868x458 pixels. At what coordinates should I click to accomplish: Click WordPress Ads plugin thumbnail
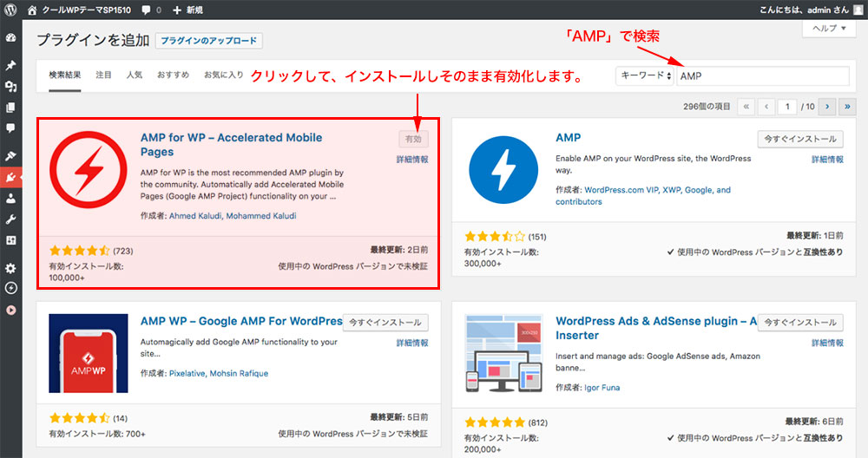tap(503, 353)
